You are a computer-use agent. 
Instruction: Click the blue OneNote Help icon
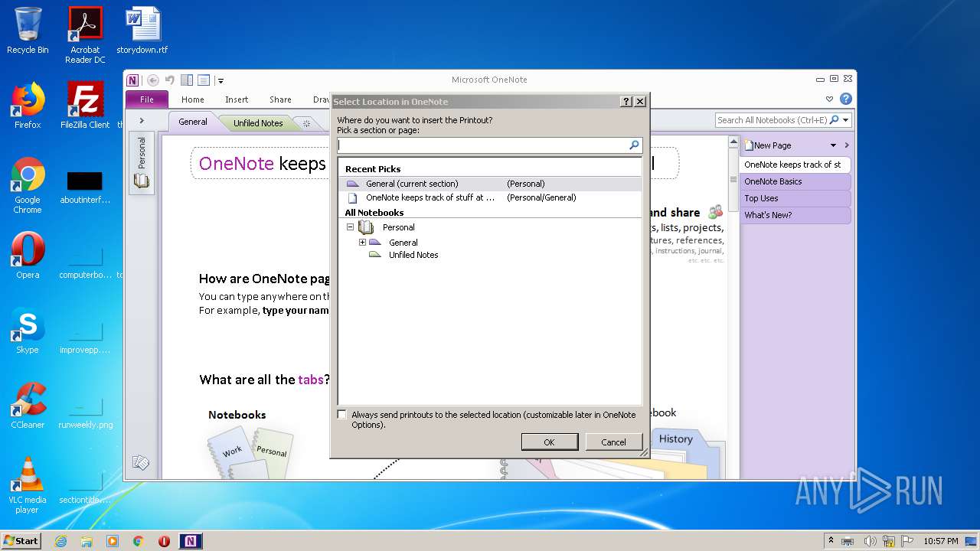point(845,99)
